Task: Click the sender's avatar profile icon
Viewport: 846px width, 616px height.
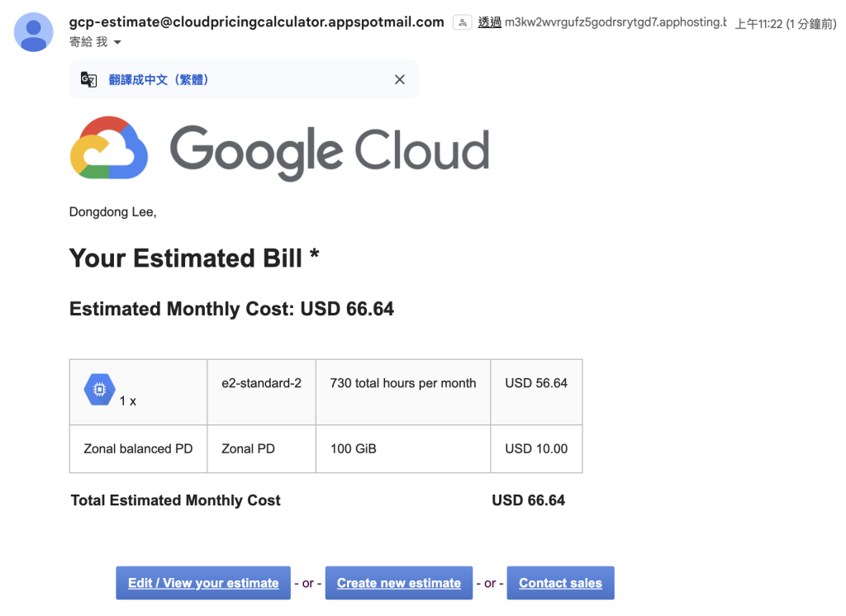Action: [33, 32]
